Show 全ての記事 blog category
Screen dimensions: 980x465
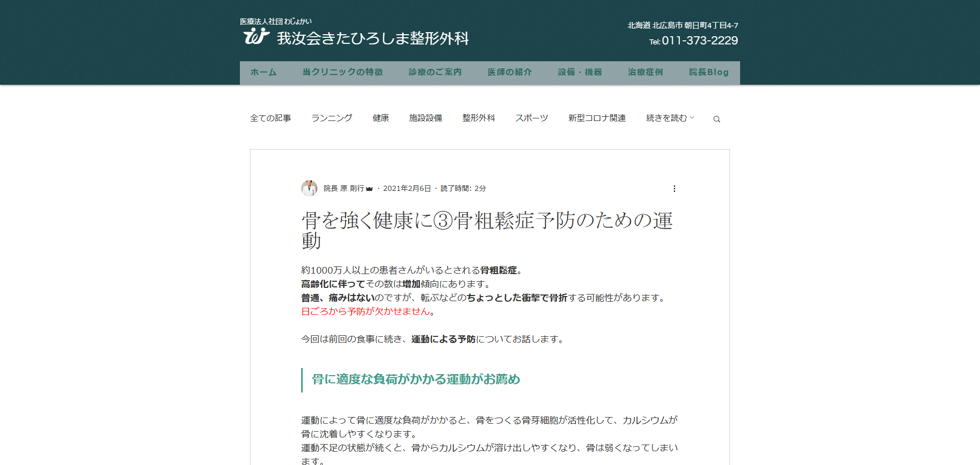(271, 118)
